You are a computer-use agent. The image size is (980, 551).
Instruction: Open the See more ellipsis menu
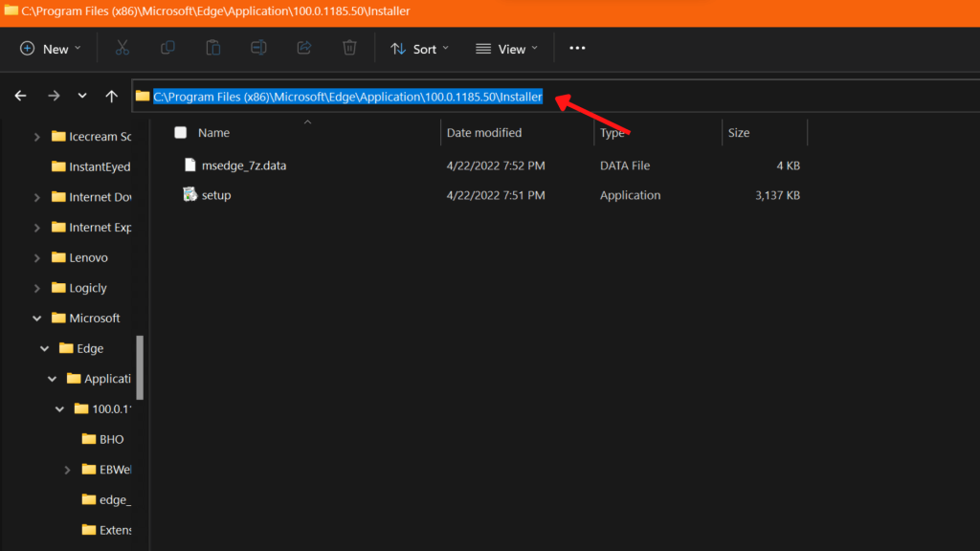(x=577, y=48)
